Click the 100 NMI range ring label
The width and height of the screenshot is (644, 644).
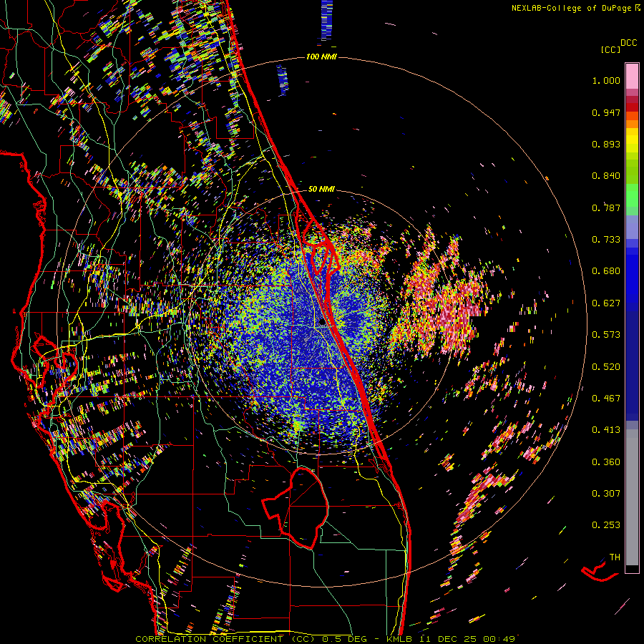[321, 57]
